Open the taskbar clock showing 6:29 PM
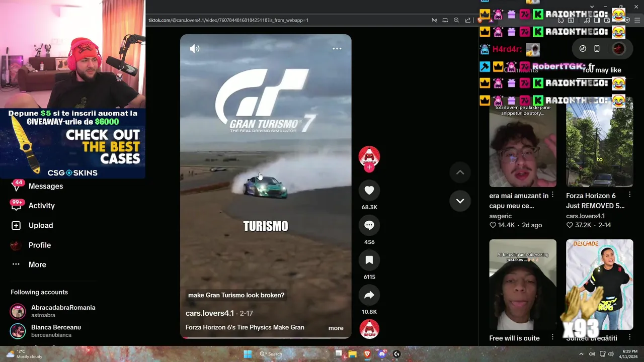 coord(629,354)
